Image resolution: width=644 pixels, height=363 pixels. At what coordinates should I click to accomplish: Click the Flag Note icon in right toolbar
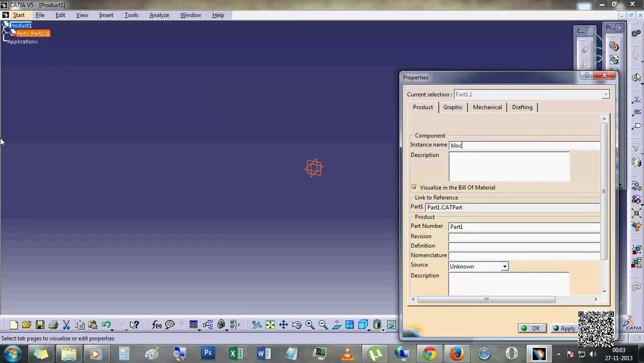click(x=637, y=125)
